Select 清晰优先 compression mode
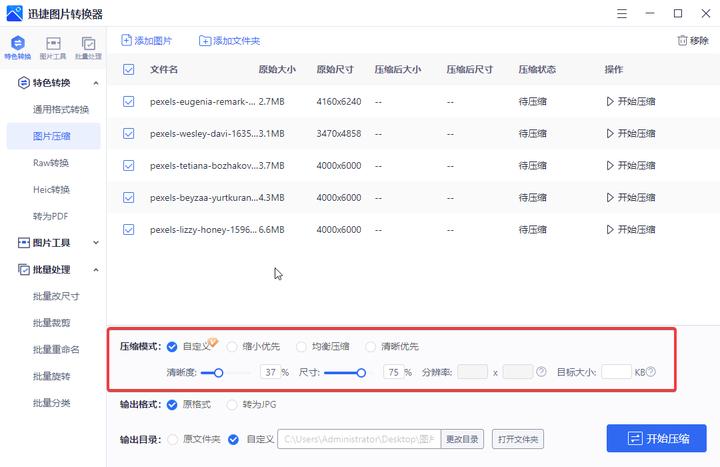720x467 pixels. point(371,347)
